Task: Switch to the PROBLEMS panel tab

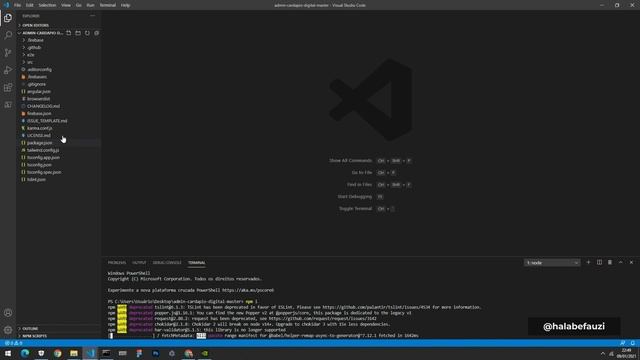Action: tap(117, 263)
